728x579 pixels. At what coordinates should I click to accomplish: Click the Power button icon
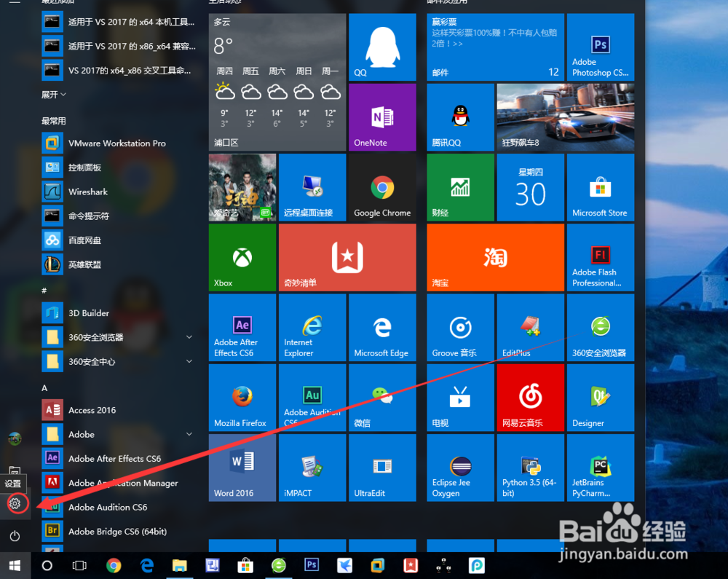pos(15,536)
